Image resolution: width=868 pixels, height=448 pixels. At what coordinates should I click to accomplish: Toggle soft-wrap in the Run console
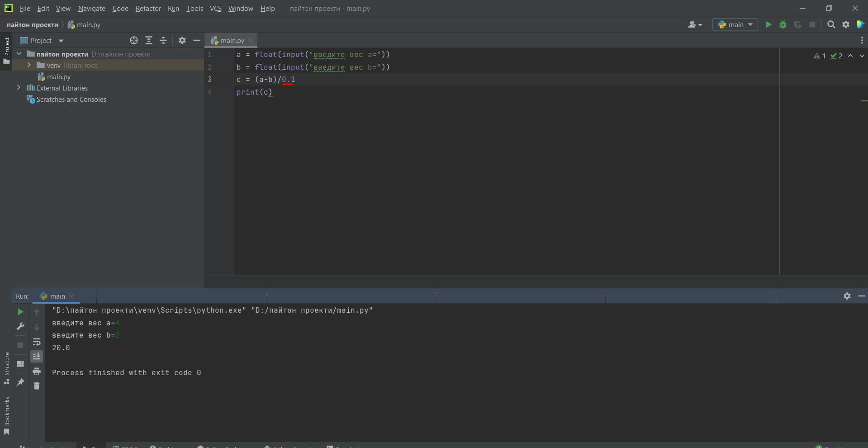pyautogui.click(x=37, y=342)
